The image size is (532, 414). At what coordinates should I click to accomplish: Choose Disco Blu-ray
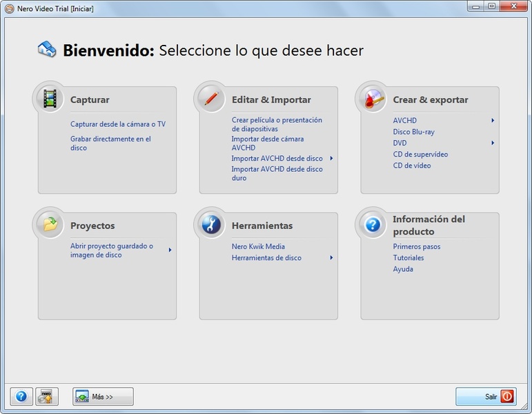point(413,132)
